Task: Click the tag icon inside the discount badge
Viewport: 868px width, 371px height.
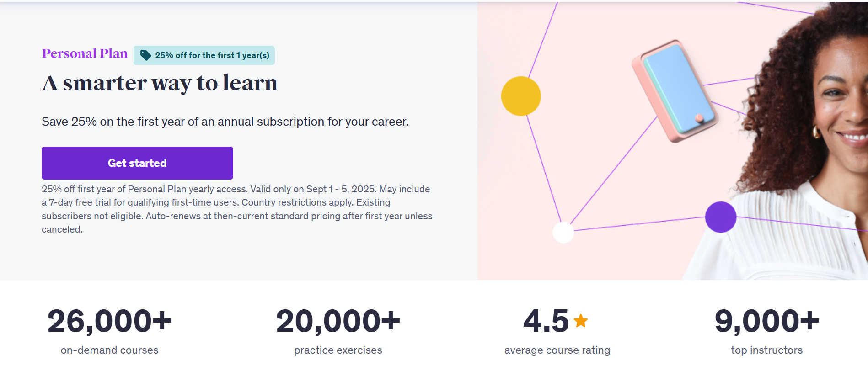Action: (x=145, y=55)
